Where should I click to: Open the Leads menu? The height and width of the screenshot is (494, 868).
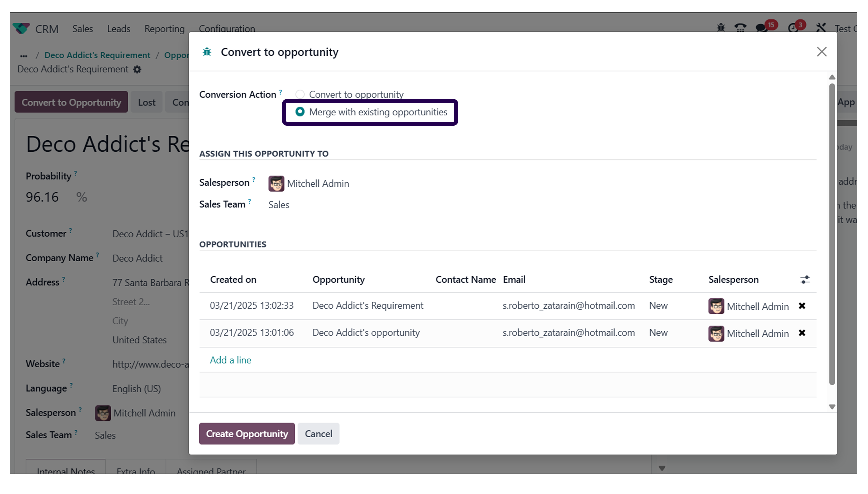click(118, 29)
